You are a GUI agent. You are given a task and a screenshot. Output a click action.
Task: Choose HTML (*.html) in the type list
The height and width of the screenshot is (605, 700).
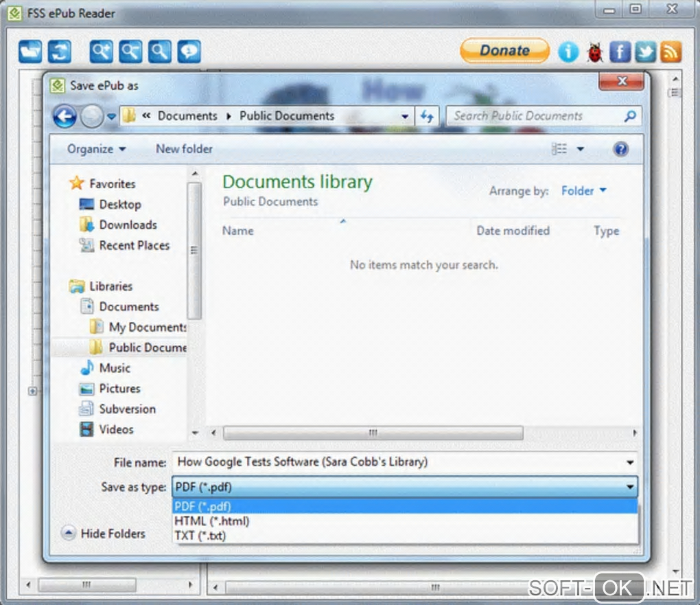point(404,521)
